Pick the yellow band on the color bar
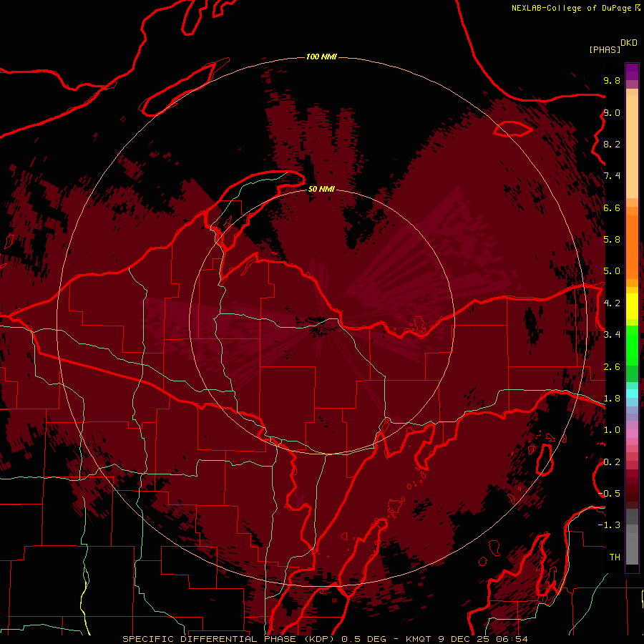644x644 pixels. coord(632,306)
